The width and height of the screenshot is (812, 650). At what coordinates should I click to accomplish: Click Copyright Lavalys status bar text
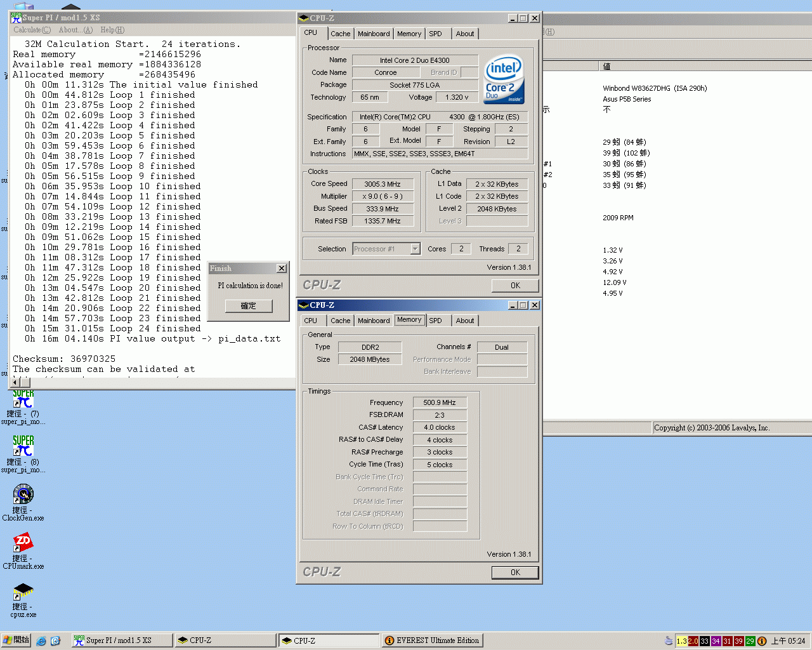click(712, 428)
